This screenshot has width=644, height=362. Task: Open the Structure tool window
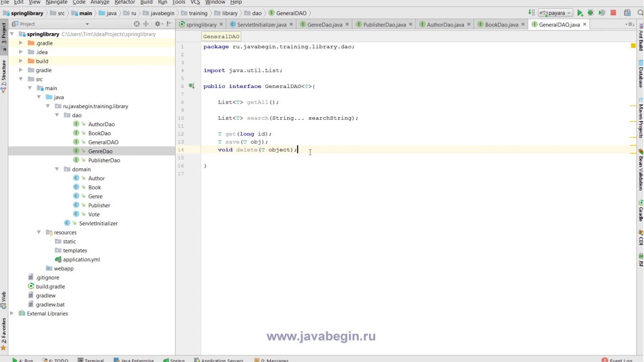pyautogui.click(x=4, y=76)
